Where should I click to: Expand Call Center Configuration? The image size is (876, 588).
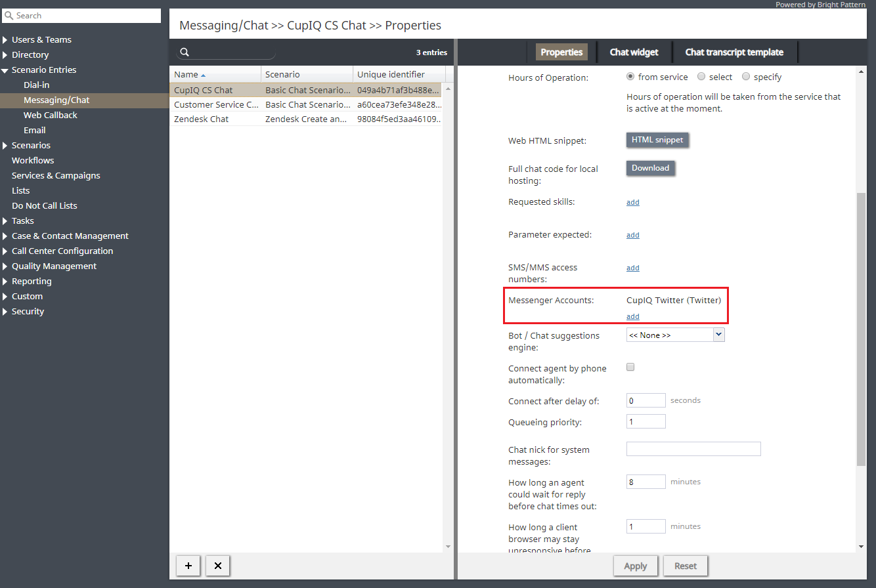(x=5, y=251)
